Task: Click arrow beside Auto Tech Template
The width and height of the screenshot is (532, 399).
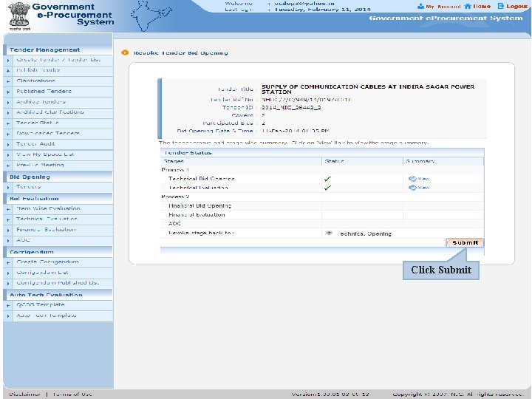Action: [x=8, y=316]
